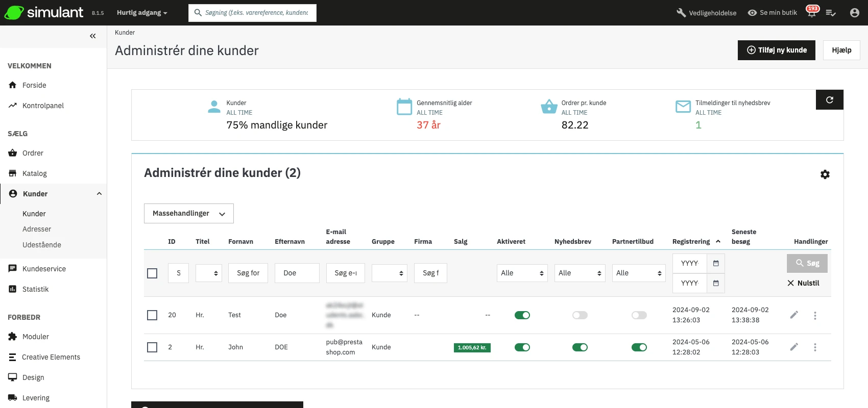Go to Ordrer in the sidebar

pos(33,153)
